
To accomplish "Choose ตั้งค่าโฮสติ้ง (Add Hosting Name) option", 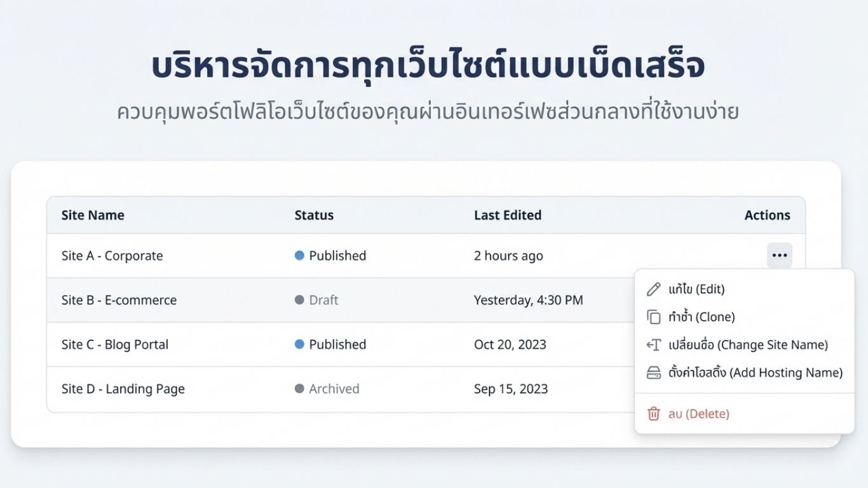I will click(x=756, y=373).
